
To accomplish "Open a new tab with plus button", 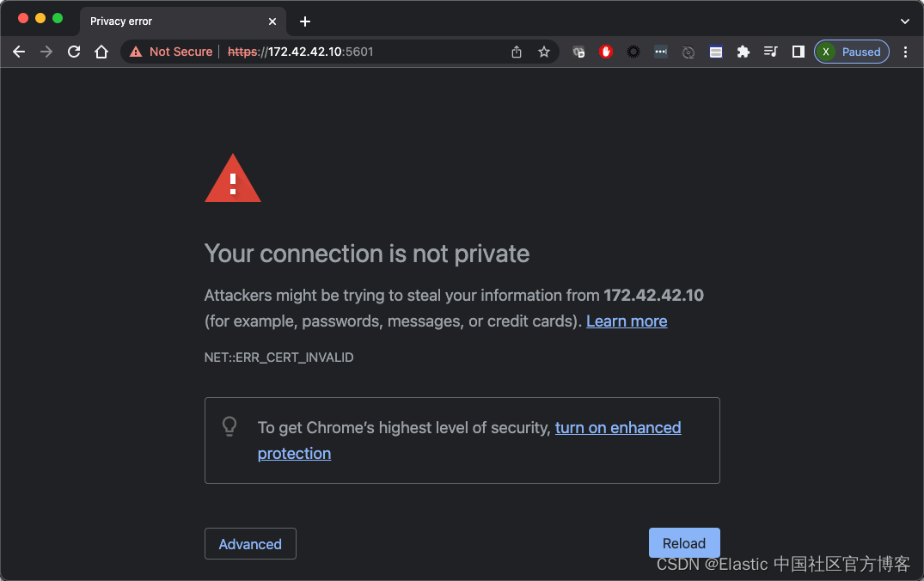I will pos(305,21).
